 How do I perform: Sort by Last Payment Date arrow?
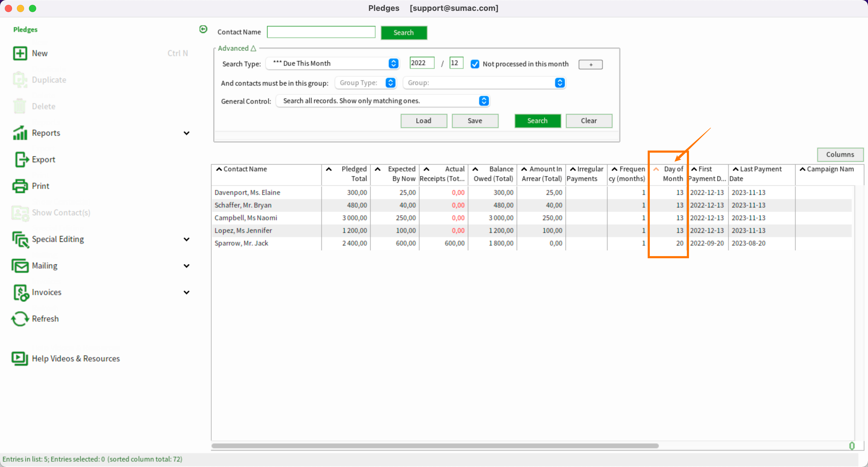pyautogui.click(x=736, y=169)
